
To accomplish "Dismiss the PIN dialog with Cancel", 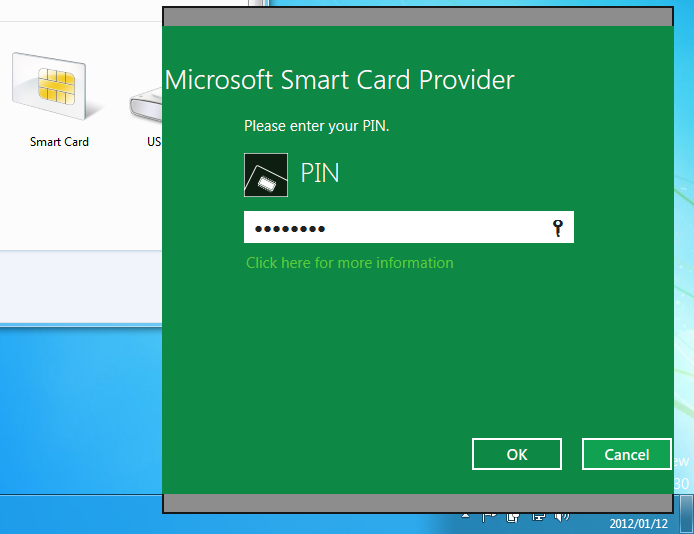I will 627,454.
